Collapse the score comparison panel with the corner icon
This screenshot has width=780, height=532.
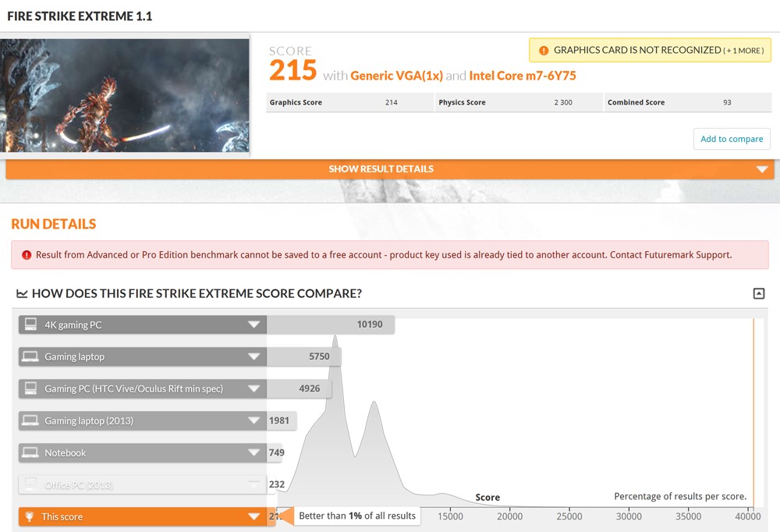[759, 293]
